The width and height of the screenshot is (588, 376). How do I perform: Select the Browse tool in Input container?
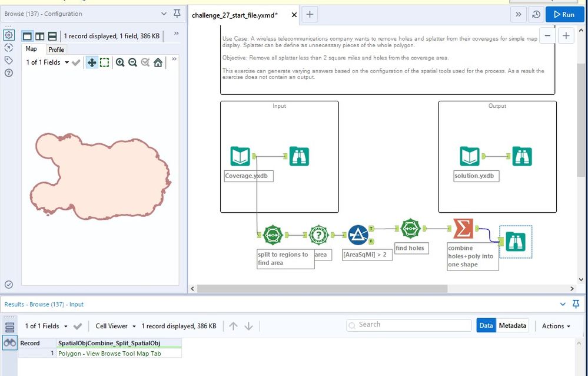pos(299,156)
